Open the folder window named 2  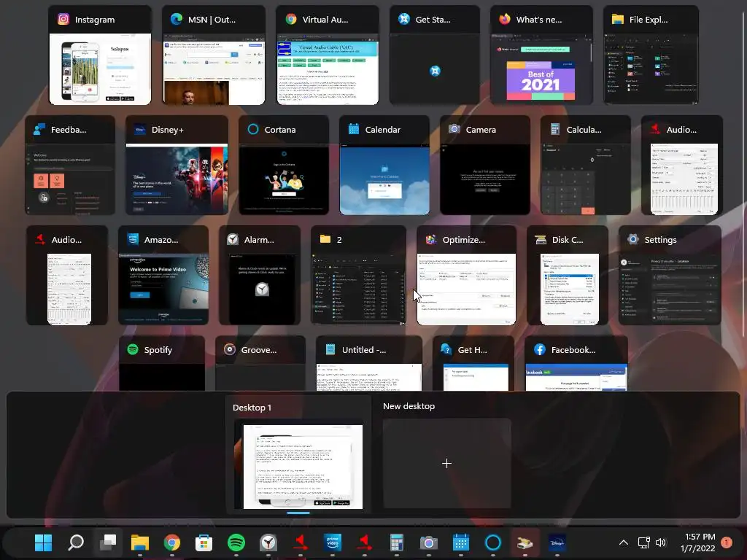[x=358, y=275]
